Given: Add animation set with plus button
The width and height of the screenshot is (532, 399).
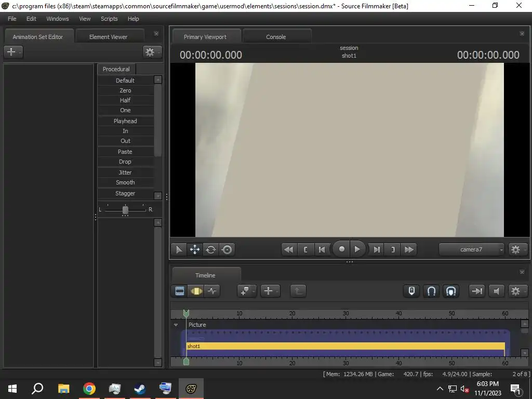Looking at the screenshot, I should 13,52.
